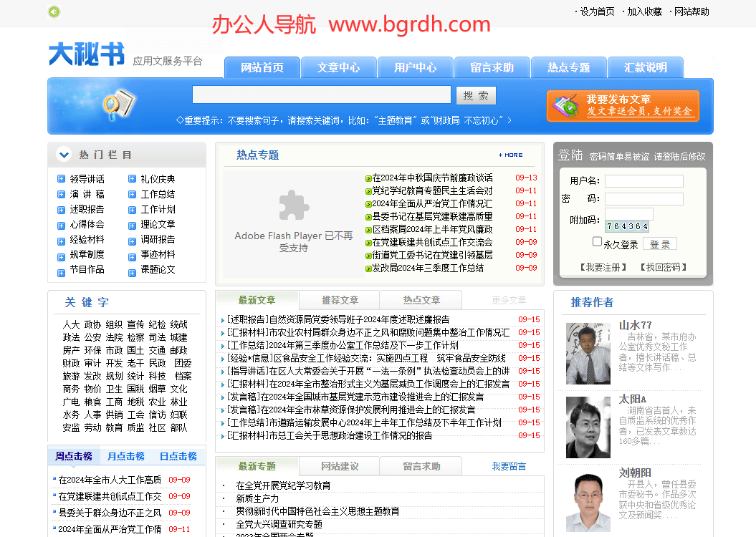Expand the 热门栏目 arrow toggle
756x537 pixels.
pyautogui.click(x=64, y=155)
